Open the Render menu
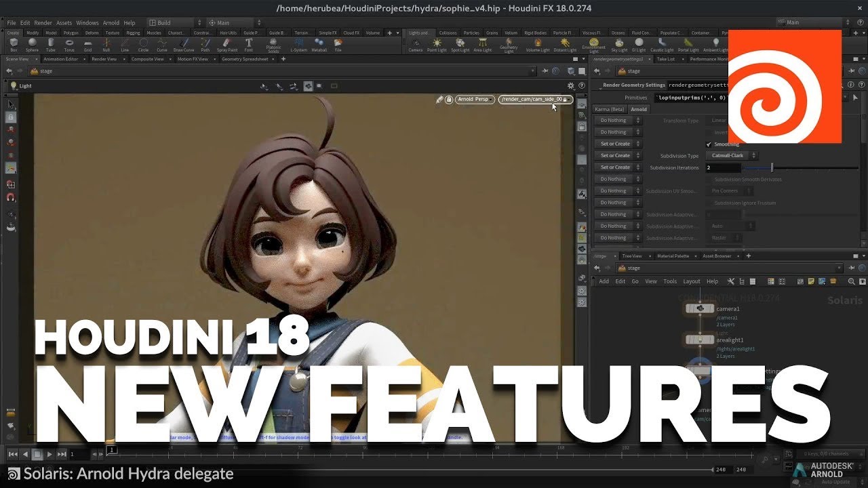Image resolution: width=868 pixels, height=488 pixels. (x=43, y=22)
